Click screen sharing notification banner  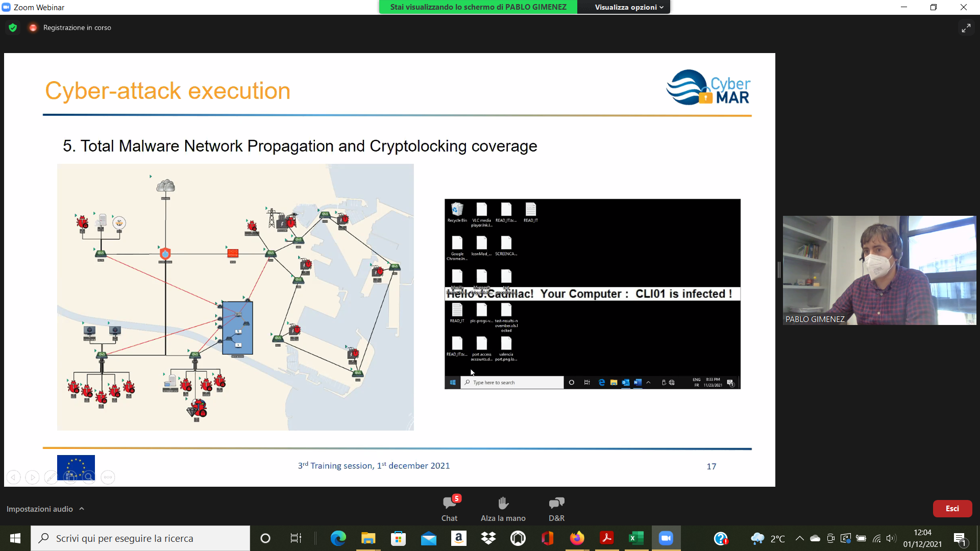478,7
